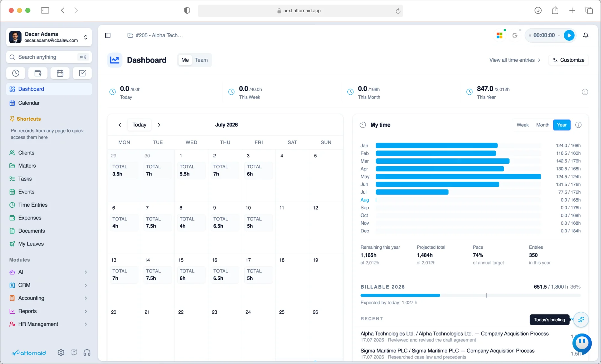
Task: Open the checkbox task quick-action icon
Action: click(x=82, y=73)
